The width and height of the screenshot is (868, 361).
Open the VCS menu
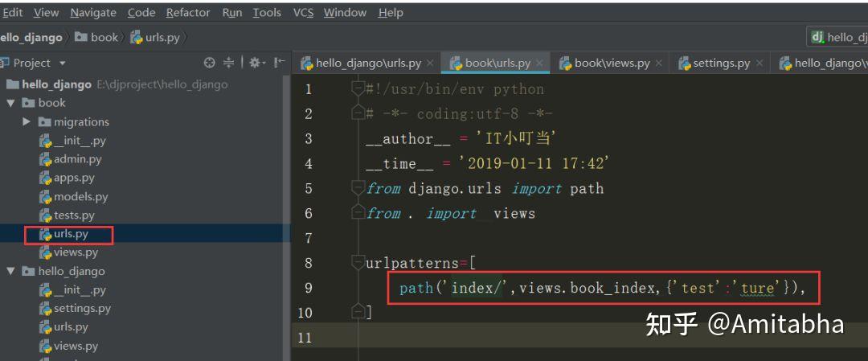pyautogui.click(x=303, y=12)
